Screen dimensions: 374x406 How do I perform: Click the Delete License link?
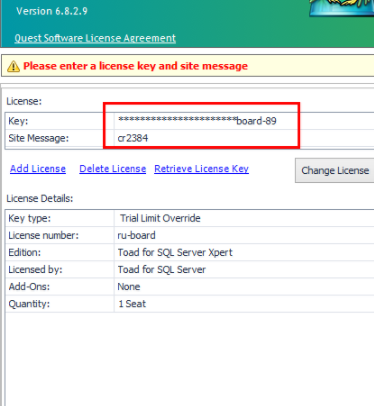click(113, 169)
